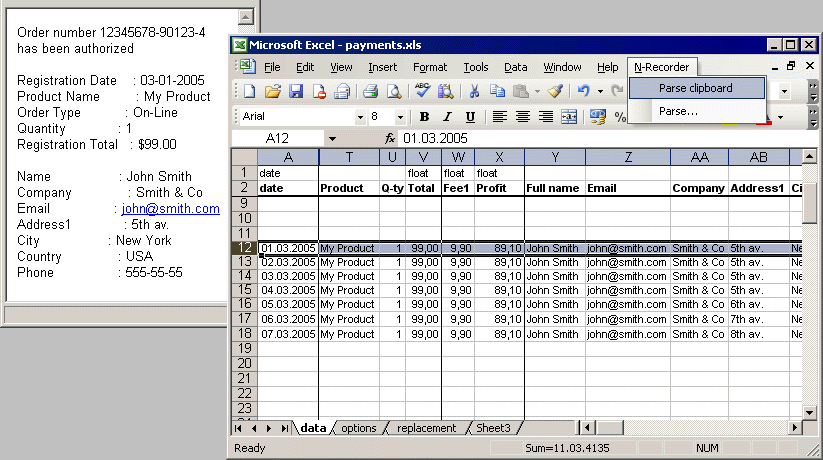Run the ABC Spelling check
This screenshot has height=460, width=823.
coord(422,90)
